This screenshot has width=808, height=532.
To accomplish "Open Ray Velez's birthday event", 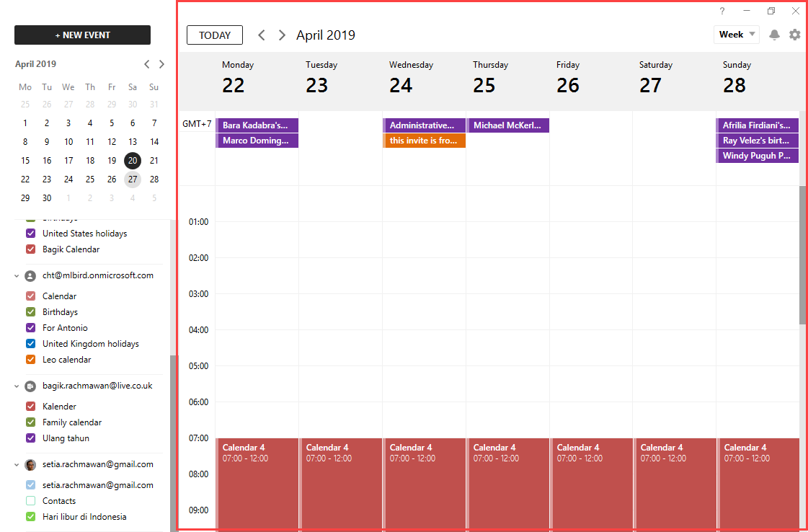I will [x=757, y=141].
